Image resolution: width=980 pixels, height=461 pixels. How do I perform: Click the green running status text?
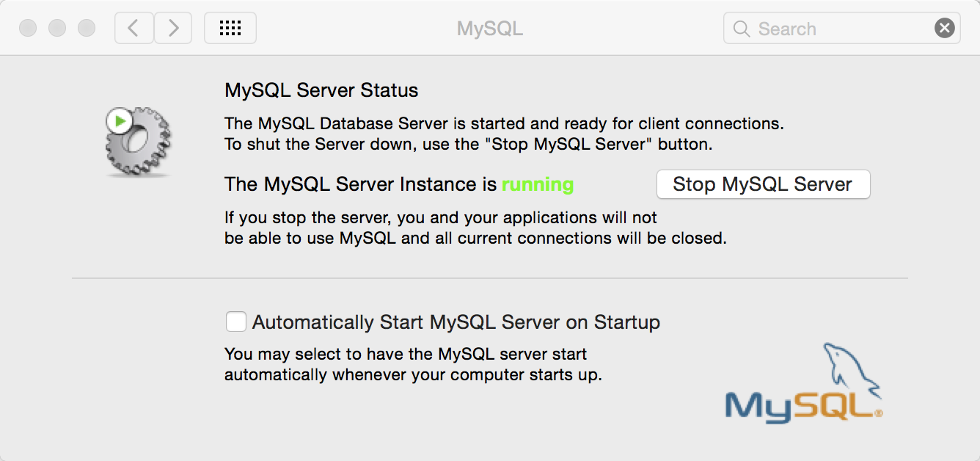[x=538, y=185]
